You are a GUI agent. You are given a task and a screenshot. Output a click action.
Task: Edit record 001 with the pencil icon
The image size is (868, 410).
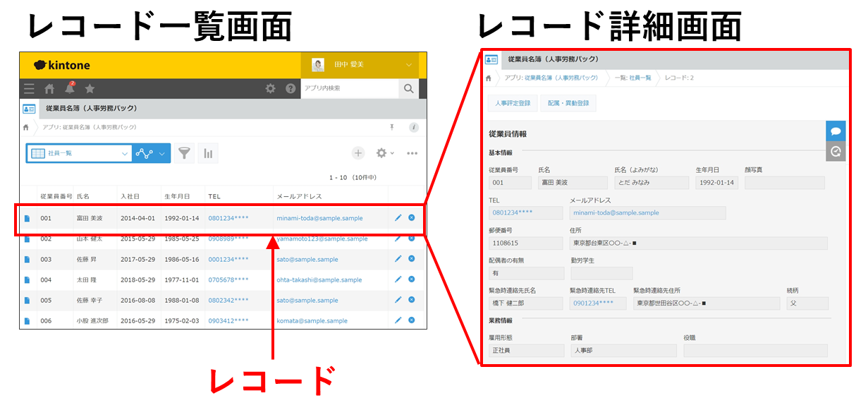(398, 218)
